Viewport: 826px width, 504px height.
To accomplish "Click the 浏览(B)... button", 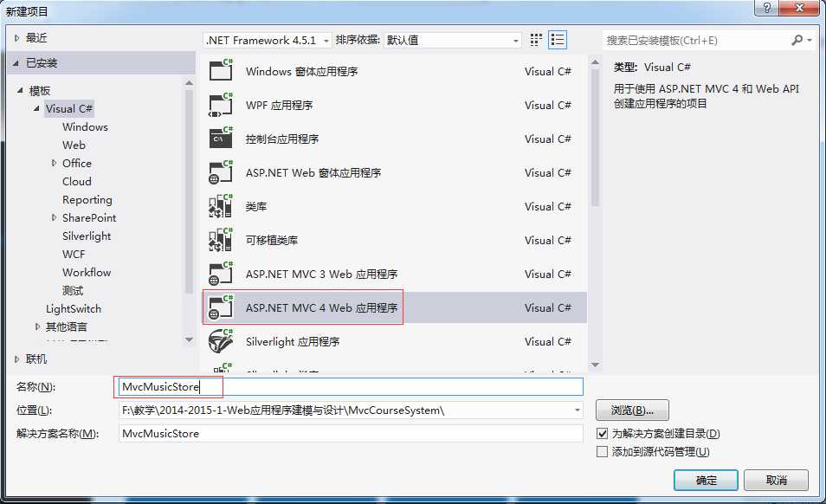I will pyautogui.click(x=632, y=410).
